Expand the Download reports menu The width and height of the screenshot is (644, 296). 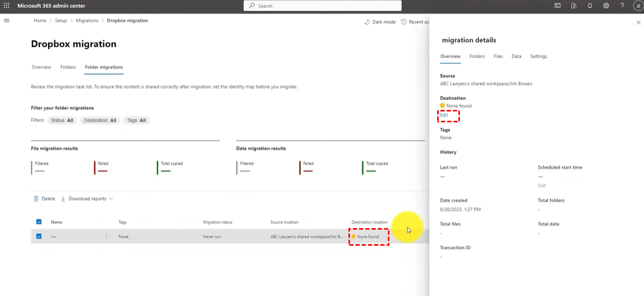pyautogui.click(x=87, y=199)
